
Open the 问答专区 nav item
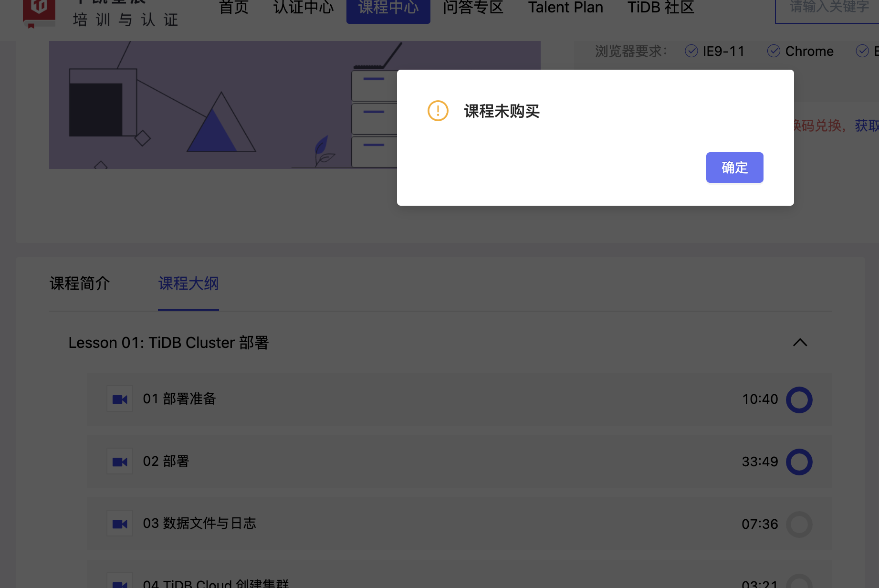[473, 7]
